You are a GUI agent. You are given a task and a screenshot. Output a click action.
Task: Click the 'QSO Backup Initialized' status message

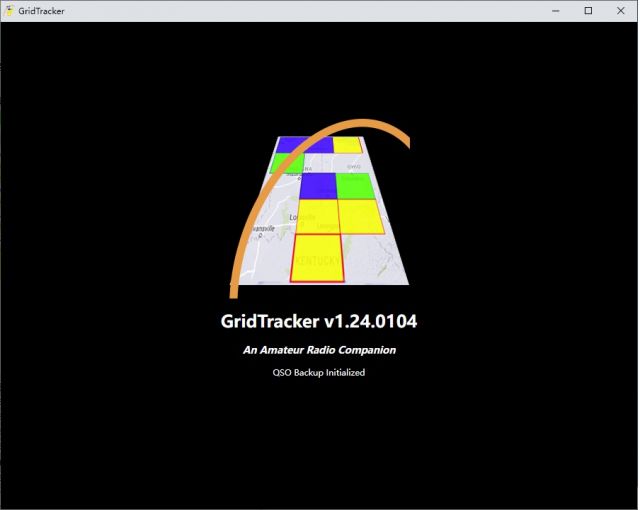point(319,373)
